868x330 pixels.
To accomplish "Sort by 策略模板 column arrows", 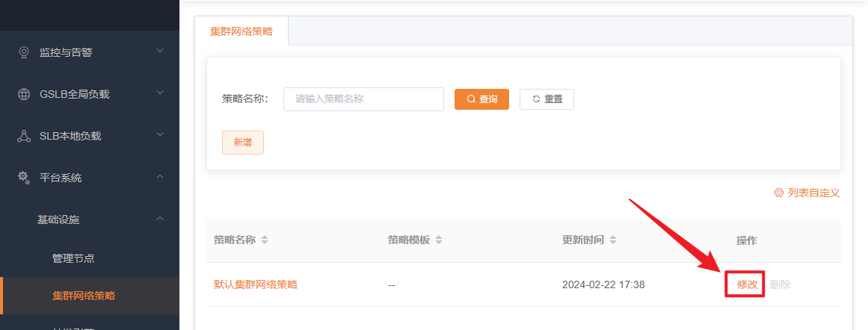I will click(439, 240).
